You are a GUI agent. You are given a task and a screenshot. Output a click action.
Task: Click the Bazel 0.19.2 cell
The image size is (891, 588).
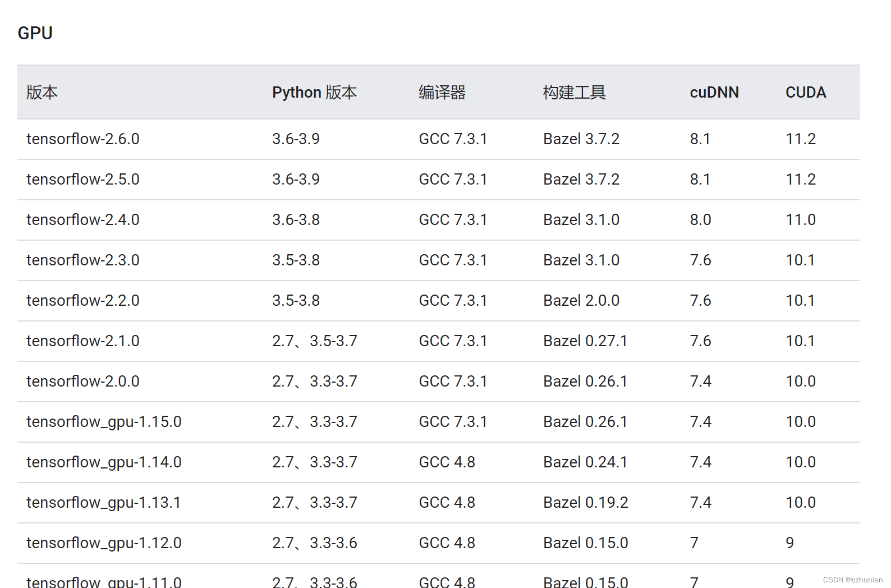[586, 502]
